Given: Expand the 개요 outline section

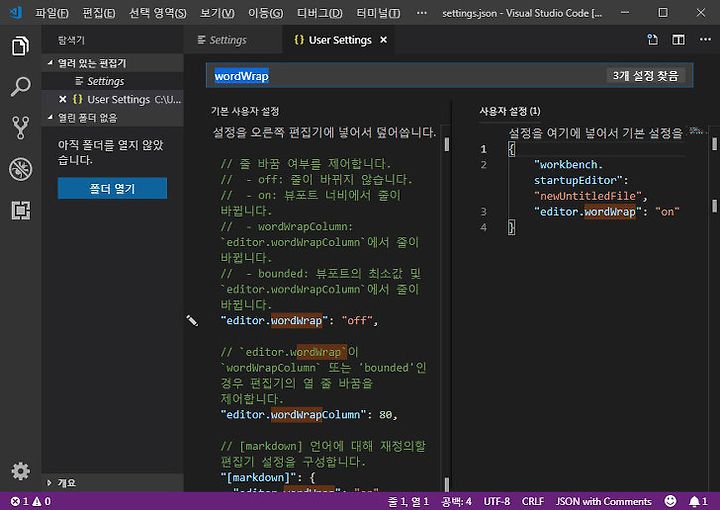Looking at the screenshot, I should pos(112,482).
